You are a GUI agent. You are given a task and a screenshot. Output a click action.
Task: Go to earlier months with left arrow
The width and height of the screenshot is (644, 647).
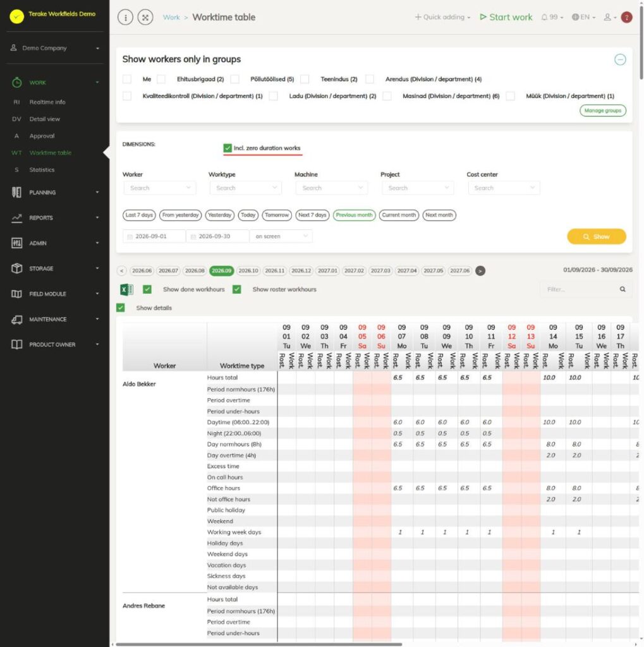121,270
